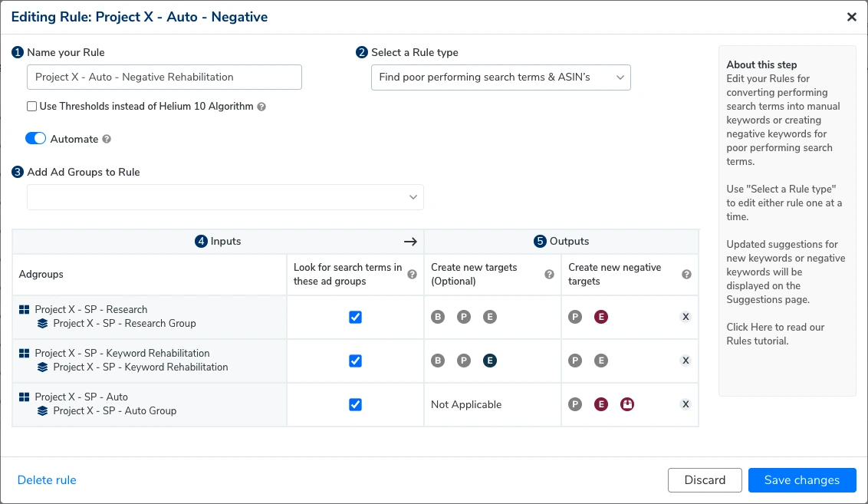
Task: Click the Delete rule link
Action: [x=47, y=480]
